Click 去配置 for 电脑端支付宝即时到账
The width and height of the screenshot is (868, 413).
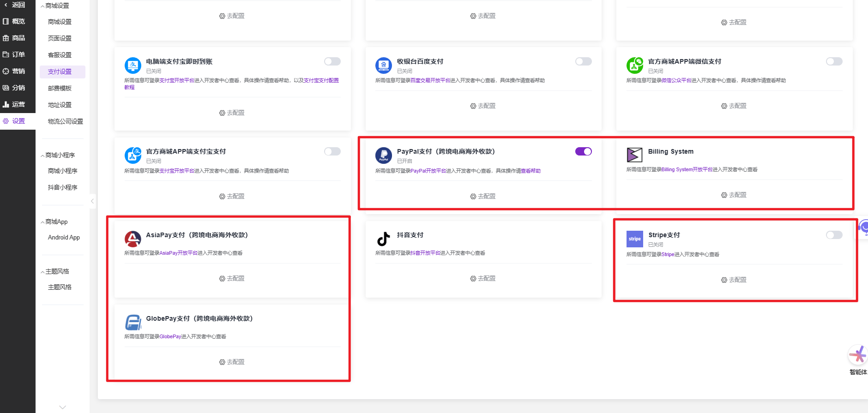point(232,113)
